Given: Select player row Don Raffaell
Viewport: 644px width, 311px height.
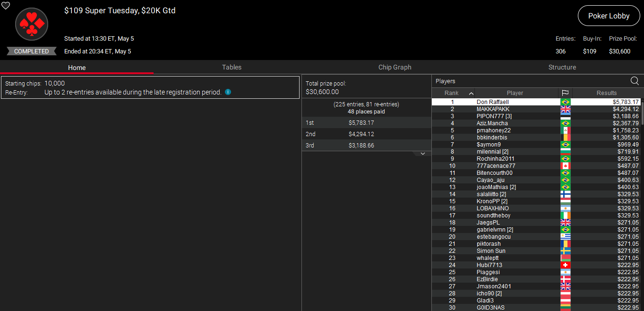Looking at the screenshot, I should (x=536, y=102).
